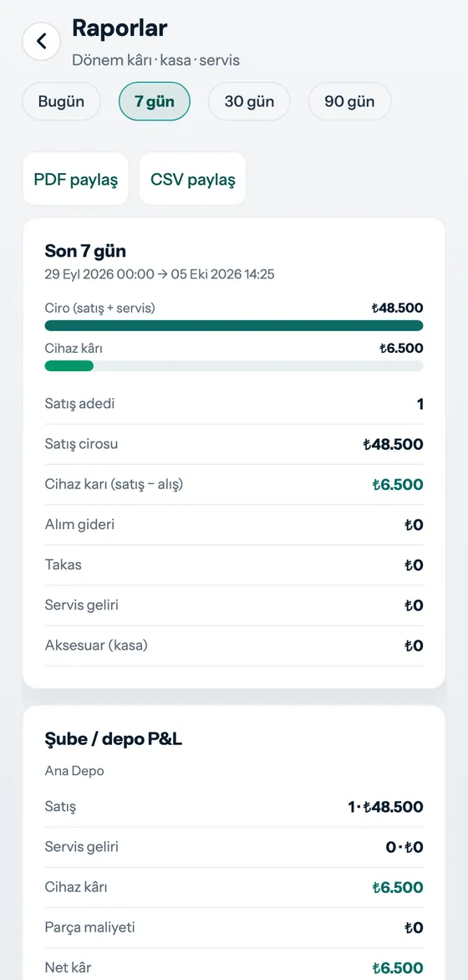Click the Net kâr ₺6.500 row

(x=234, y=967)
